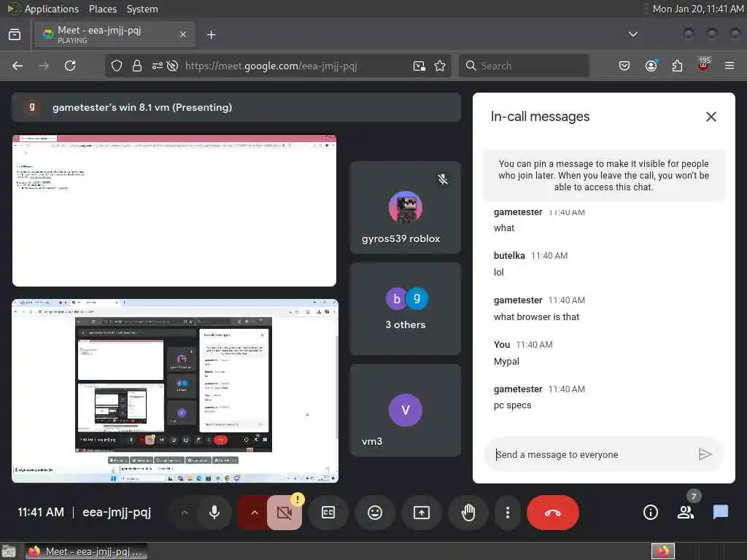Click the show desktop icon in bottom panel
The image size is (747, 560).
pyautogui.click(x=9, y=551)
